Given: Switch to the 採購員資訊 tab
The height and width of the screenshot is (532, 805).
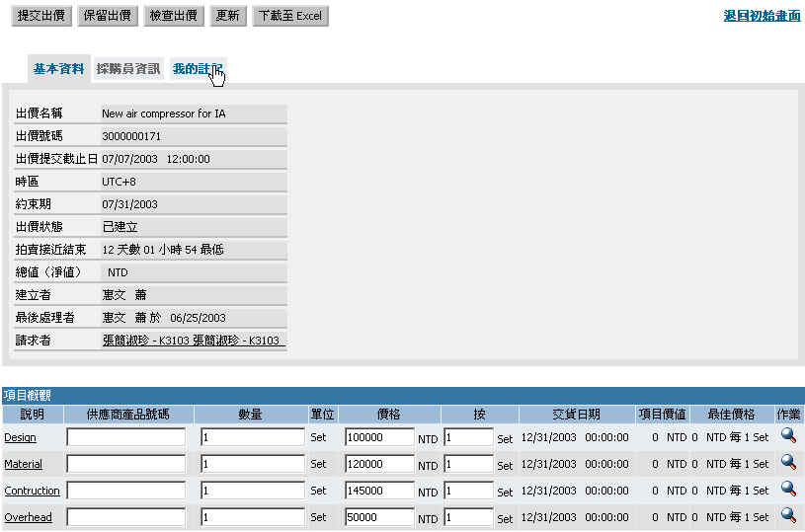Looking at the screenshot, I should tap(128, 69).
